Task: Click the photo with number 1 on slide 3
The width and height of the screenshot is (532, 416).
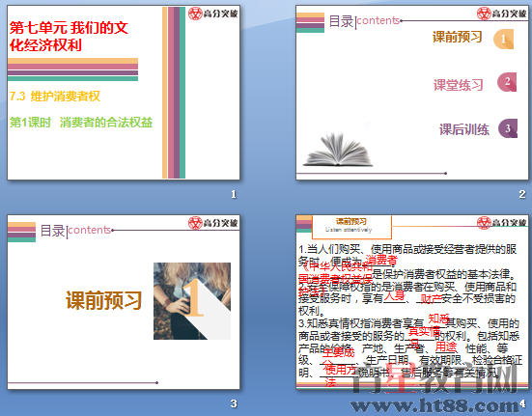Action: click(x=192, y=301)
